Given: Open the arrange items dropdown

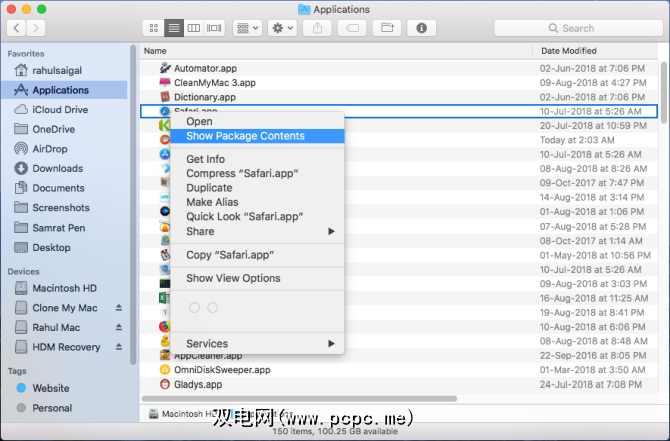Looking at the screenshot, I should [x=248, y=28].
